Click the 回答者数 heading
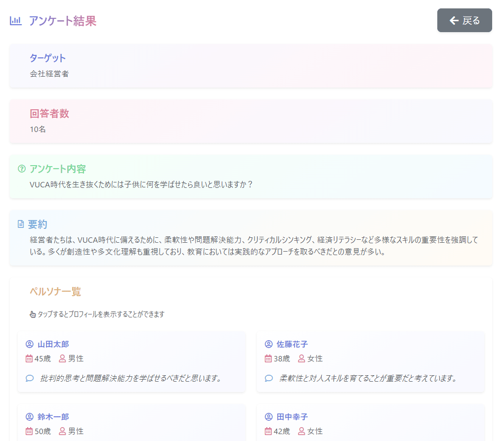Viewport: 504px width, 441px height. click(x=49, y=114)
